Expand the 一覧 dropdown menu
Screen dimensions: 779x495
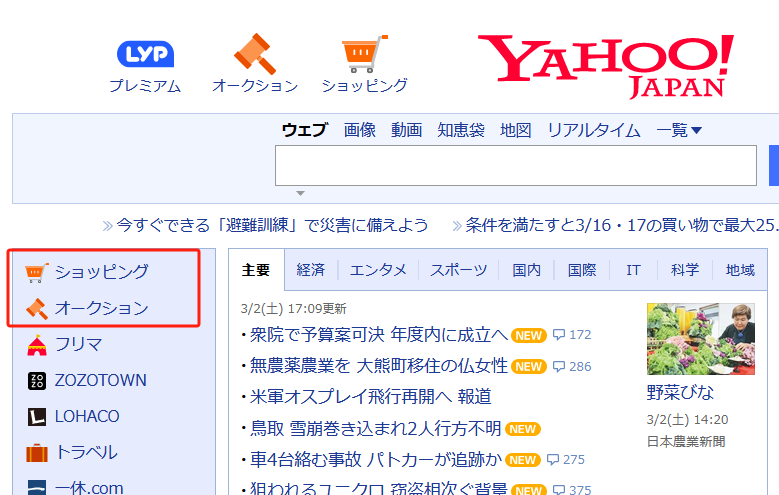[679, 130]
